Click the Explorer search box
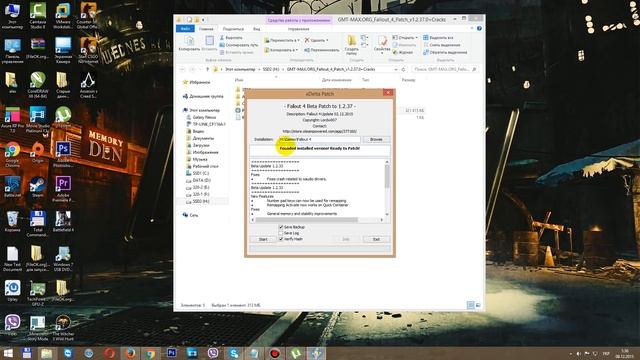 (444, 69)
